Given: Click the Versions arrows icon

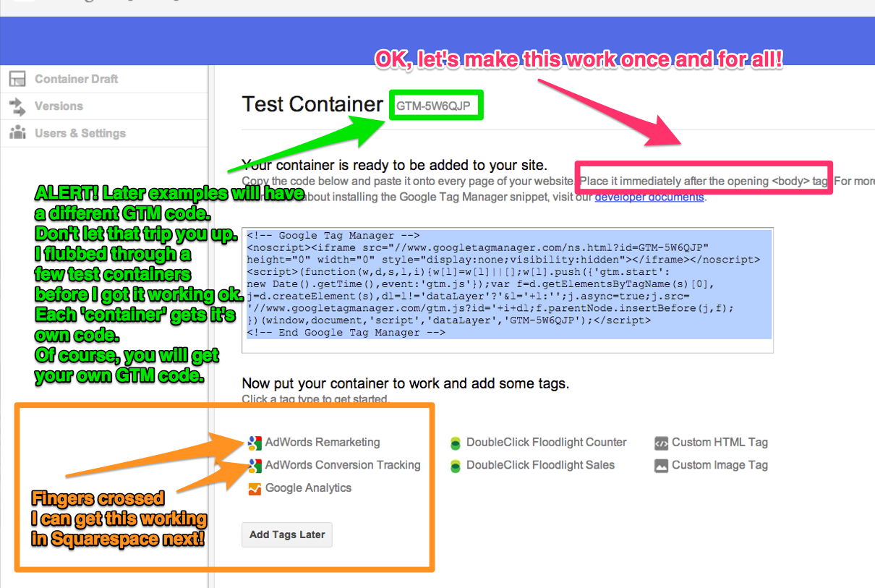Looking at the screenshot, I should click(x=17, y=106).
